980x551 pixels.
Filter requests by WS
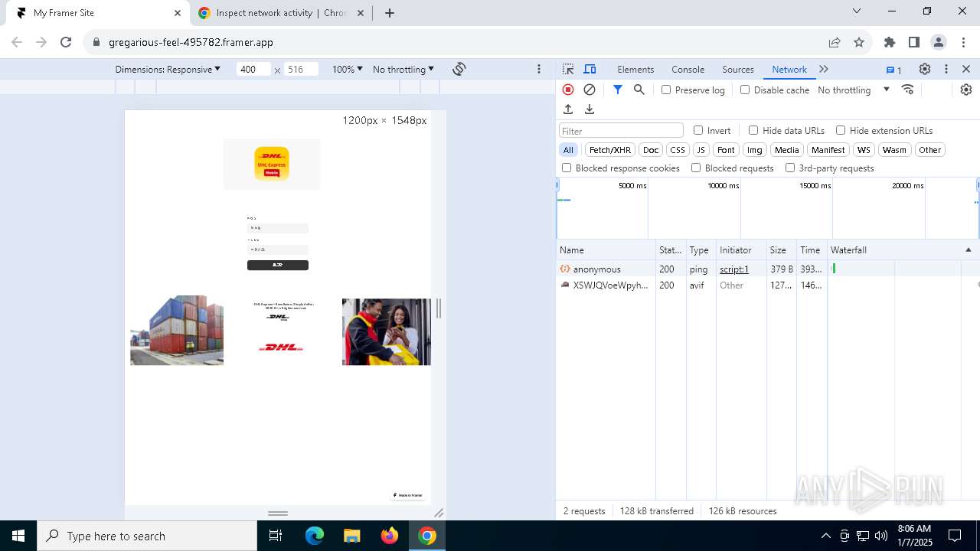pyautogui.click(x=864, y=150)
